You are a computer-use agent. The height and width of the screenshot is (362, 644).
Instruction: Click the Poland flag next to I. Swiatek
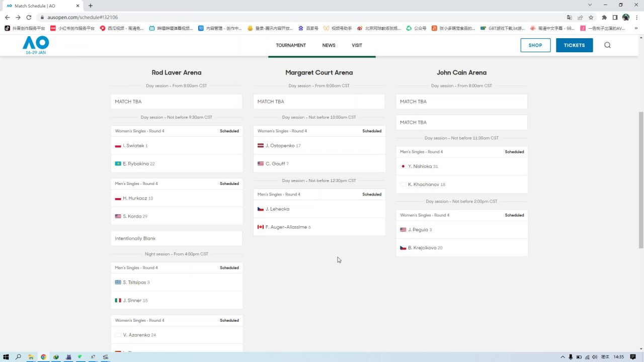(x=118, y=146)
